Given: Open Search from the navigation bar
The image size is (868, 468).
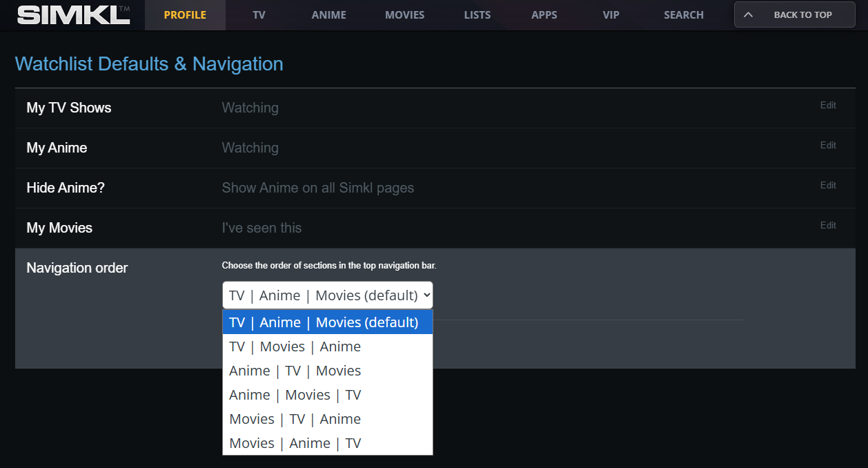Looking at the screenshot, I should tap(684, 14).
